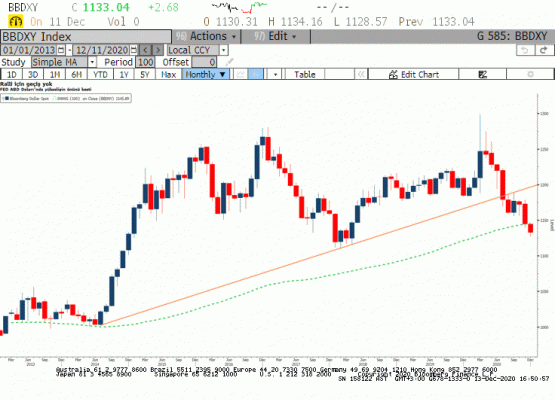Click the undo arrow button
This screenshot has width=555, height=400.
525,50
